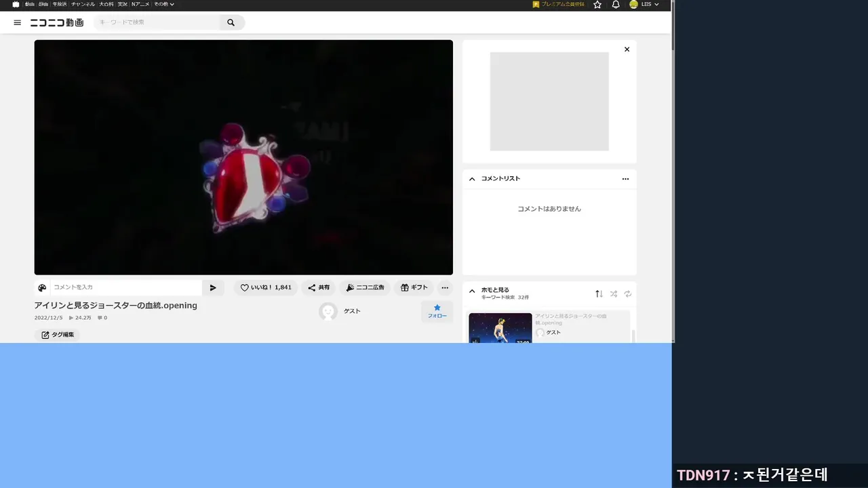
Task: Open the コメントリスト options menu
Action: tap(625, 179)
